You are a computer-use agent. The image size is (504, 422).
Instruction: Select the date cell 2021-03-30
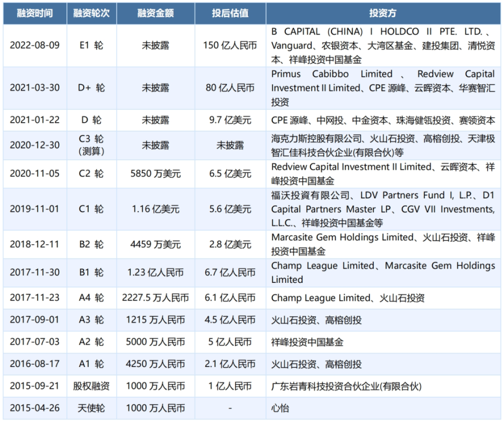pos(35,88)
